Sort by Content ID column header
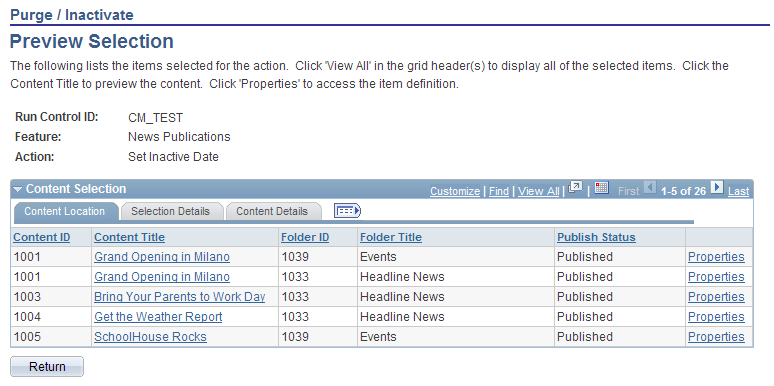774x386 pixels. [x=41, y=237]
